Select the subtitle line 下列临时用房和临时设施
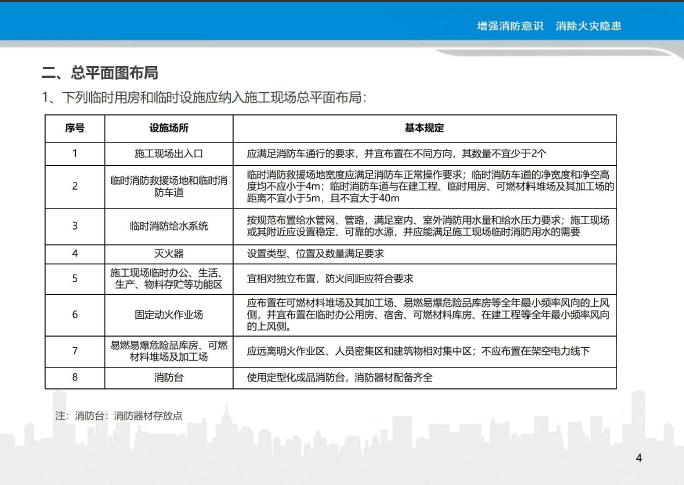Viewport: 684px width, 485px height. point(205,97)
